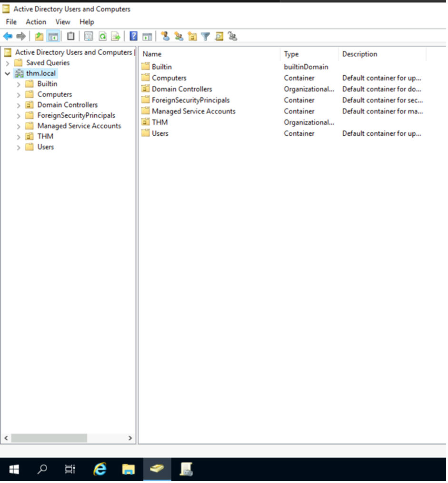
Task: Expand the Users tree node
Action: [19, 148]
